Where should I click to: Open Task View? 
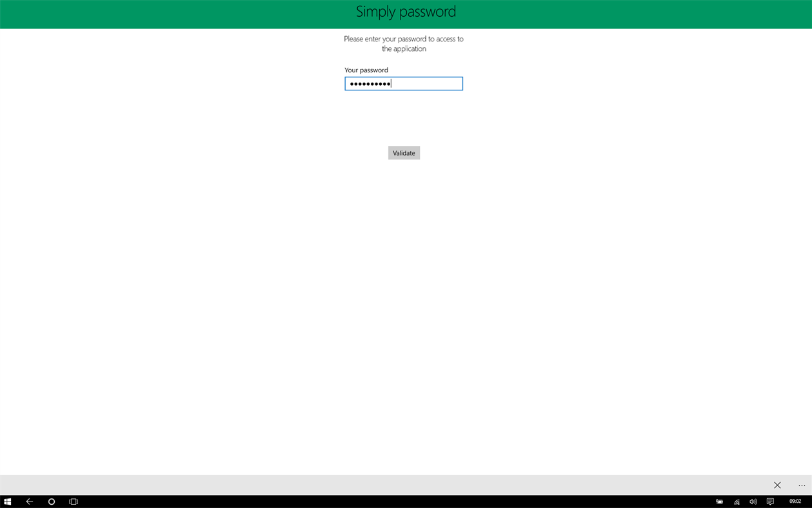73,501
